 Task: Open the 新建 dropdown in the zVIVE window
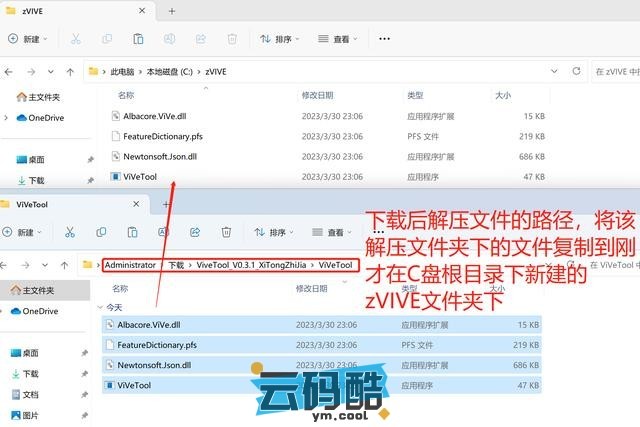coord(27,39)
